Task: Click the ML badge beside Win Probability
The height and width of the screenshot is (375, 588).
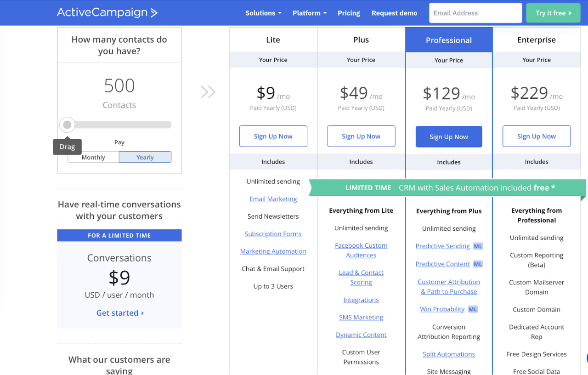Action: click(x=473, y=309)
